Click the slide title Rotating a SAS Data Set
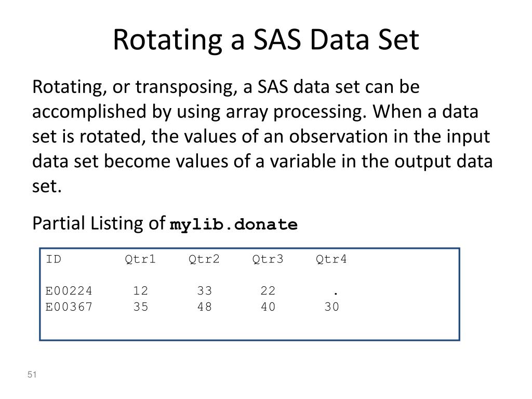Viewport: 532px width, 399px height. click(x=266, y=40)
